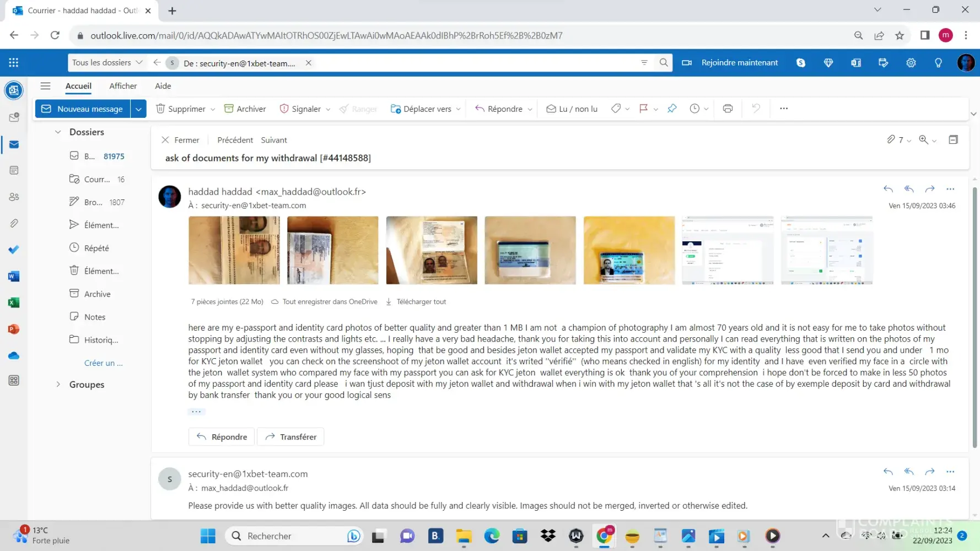Open the first passport photo attachment

[x=234, y=250]
